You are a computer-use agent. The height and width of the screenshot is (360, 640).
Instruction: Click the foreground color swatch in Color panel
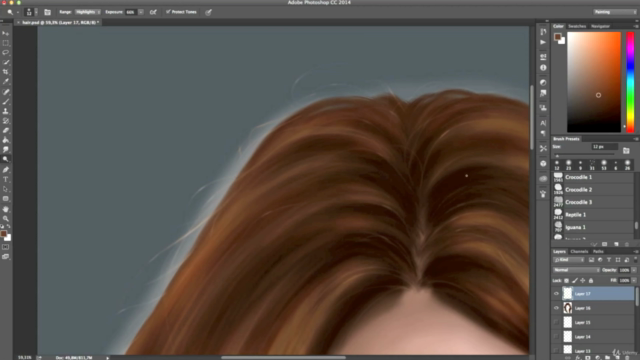pyautogui.click(x=558, y=37)
